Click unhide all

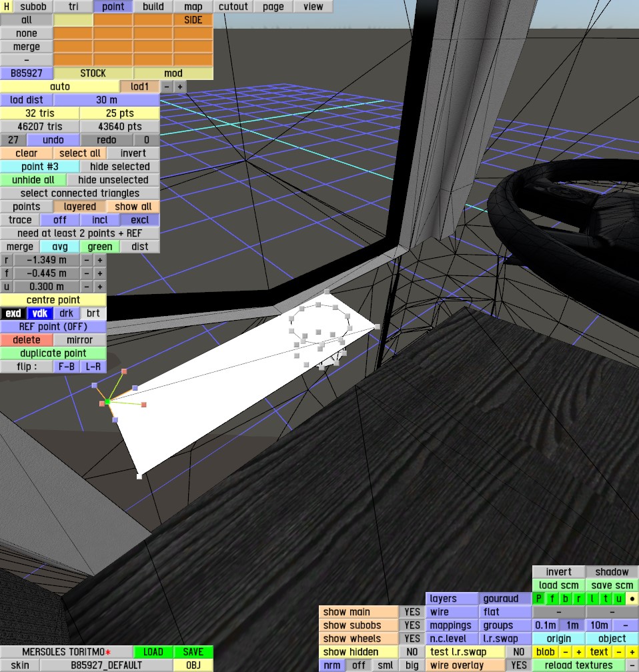click(x=33, y=179)
